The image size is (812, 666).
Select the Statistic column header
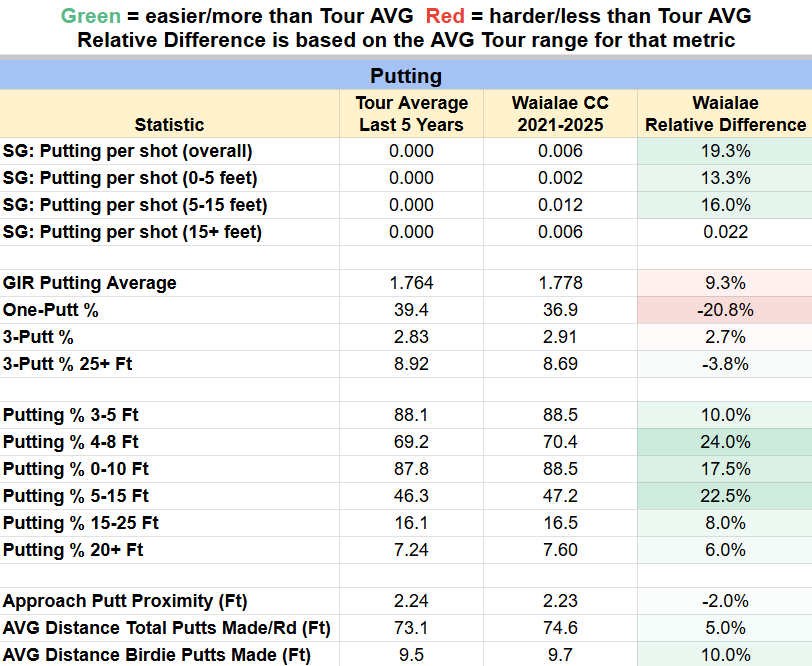pos(169,125)
